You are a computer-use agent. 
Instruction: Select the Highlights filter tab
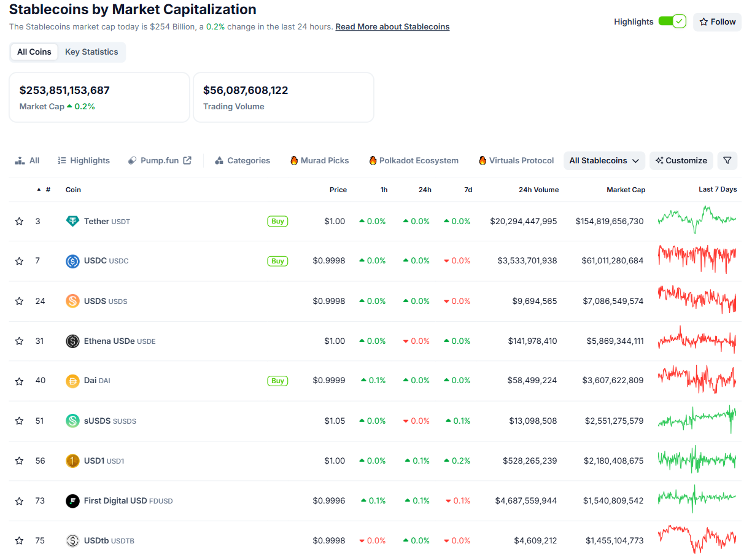[83, 160]
